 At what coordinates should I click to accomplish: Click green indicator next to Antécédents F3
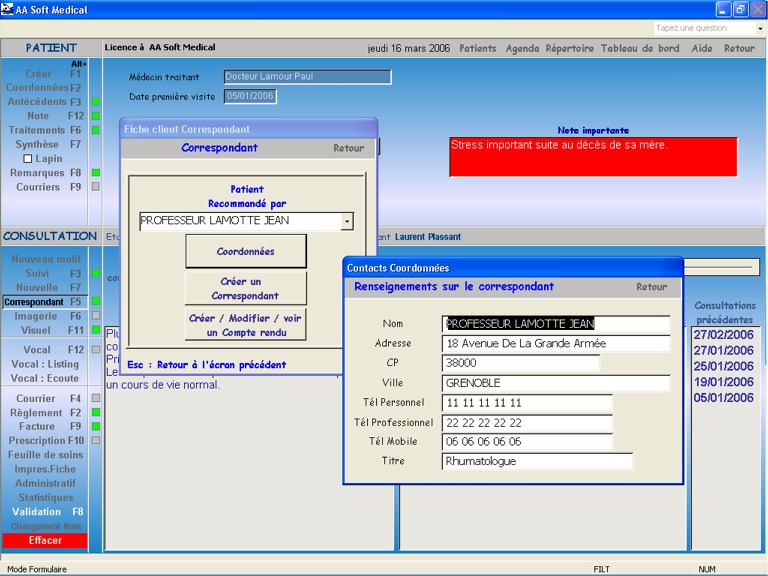click(96, 102)
